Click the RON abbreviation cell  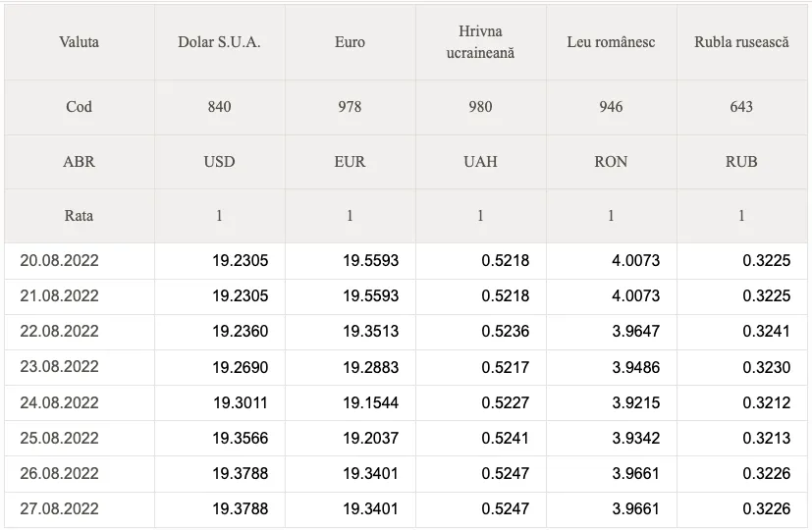point(611,162)
